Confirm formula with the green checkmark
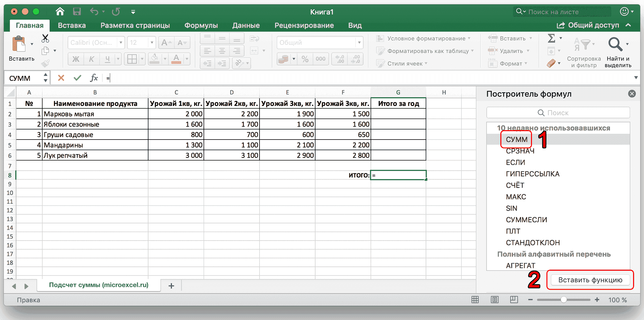 click(x=77, y=77)
